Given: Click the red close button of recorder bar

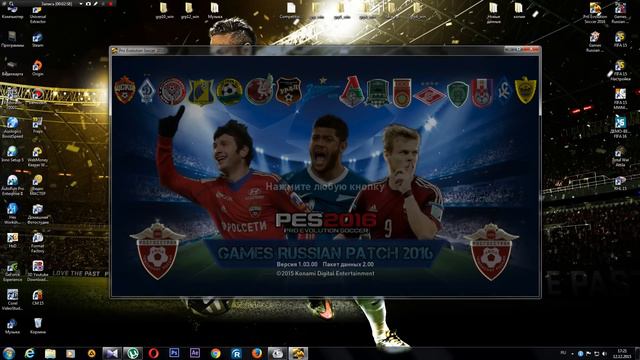Looking at the screenshot, I should pos(110,3).
